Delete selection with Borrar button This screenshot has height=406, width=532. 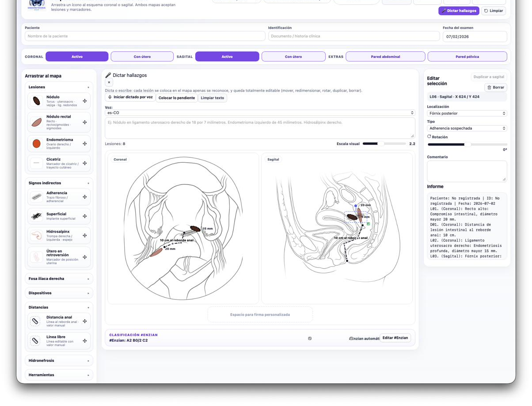pos(496,88)
